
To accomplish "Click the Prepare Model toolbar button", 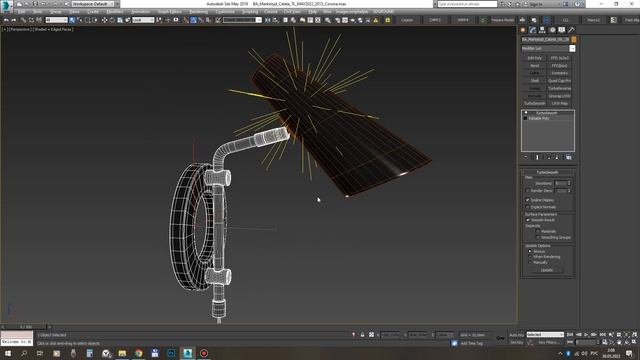I will coord(502,20).
